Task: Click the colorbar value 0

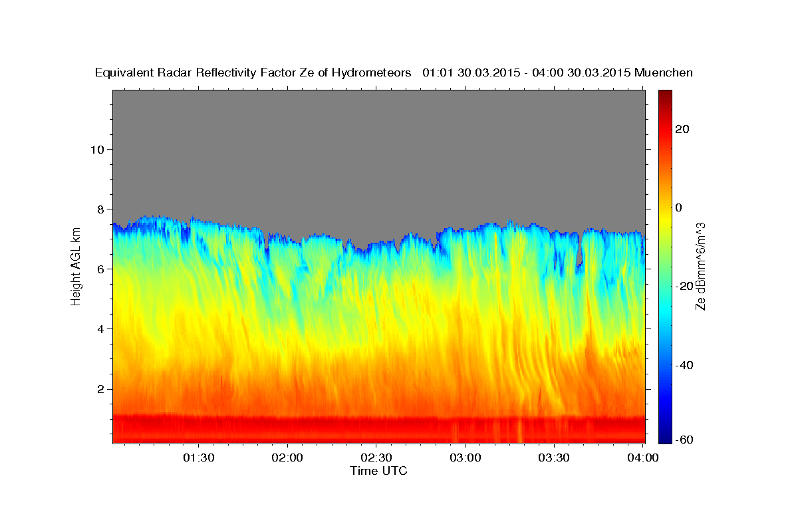Action: tap(678, 207)
